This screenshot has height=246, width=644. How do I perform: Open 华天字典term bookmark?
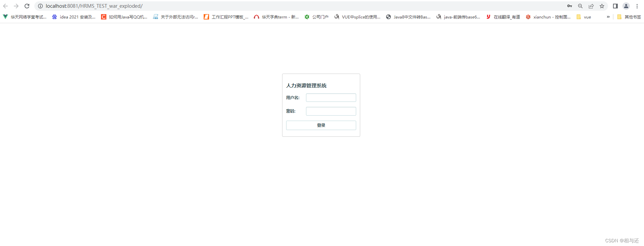[276, 17]
